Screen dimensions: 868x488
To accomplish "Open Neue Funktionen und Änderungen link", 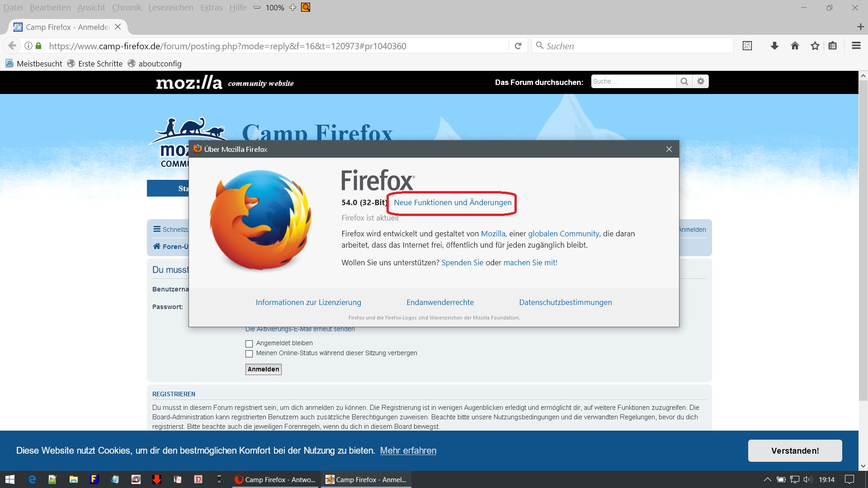I will click(453, 202).
